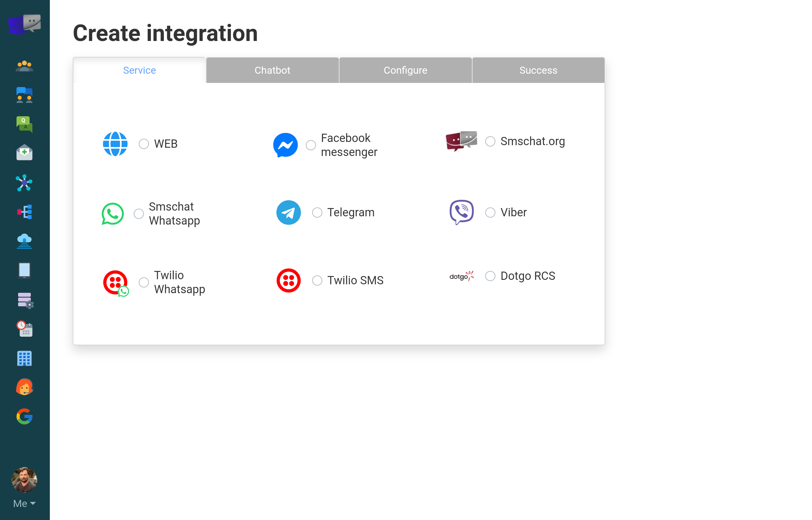Click the Smschat.org label text

tap(533, 141)
